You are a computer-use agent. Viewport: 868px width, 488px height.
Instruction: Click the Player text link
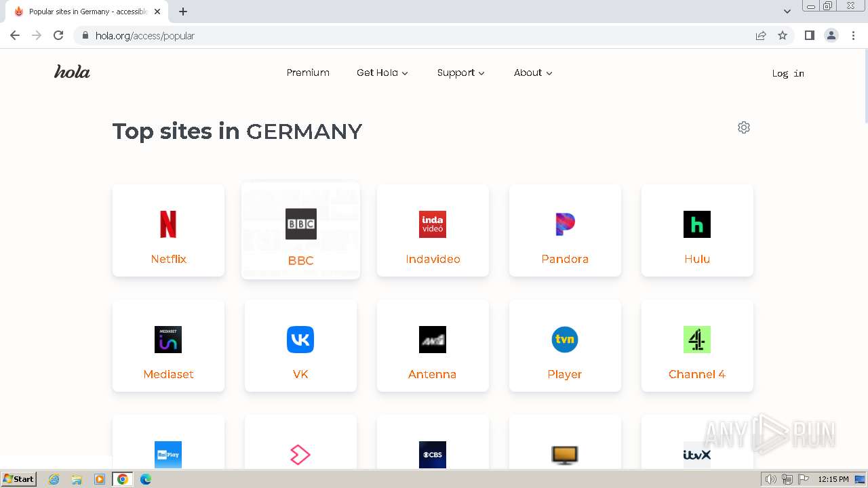click(x=565, y=374)
